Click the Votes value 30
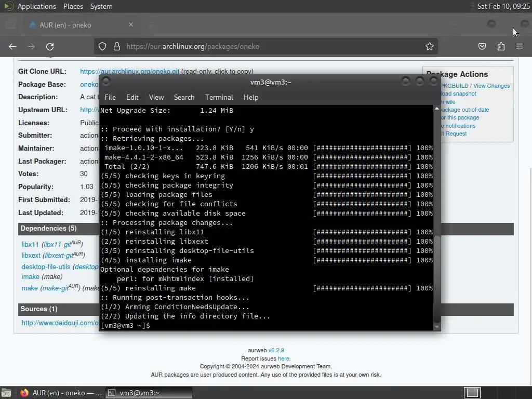The width and height of the screenshot is (532, 399). (84, 174)
